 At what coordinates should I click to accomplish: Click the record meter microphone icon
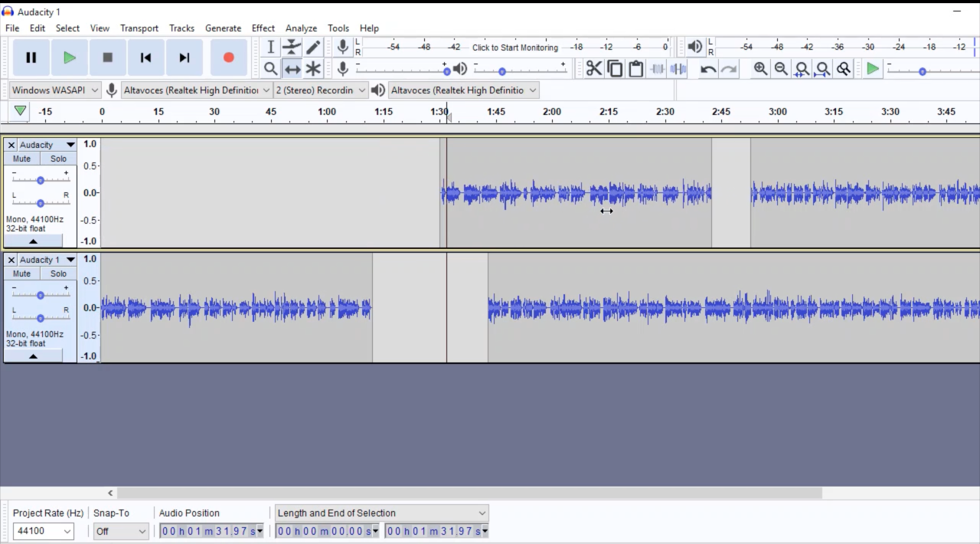343,47
